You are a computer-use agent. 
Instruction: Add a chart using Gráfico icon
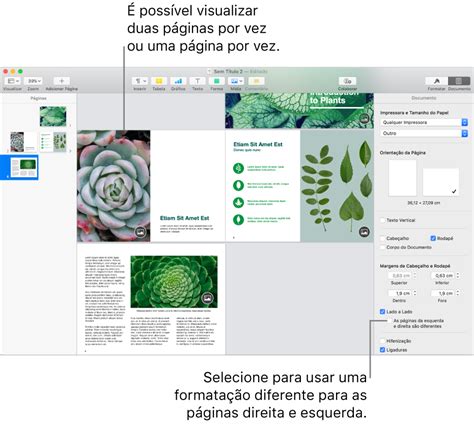[178, 81]
